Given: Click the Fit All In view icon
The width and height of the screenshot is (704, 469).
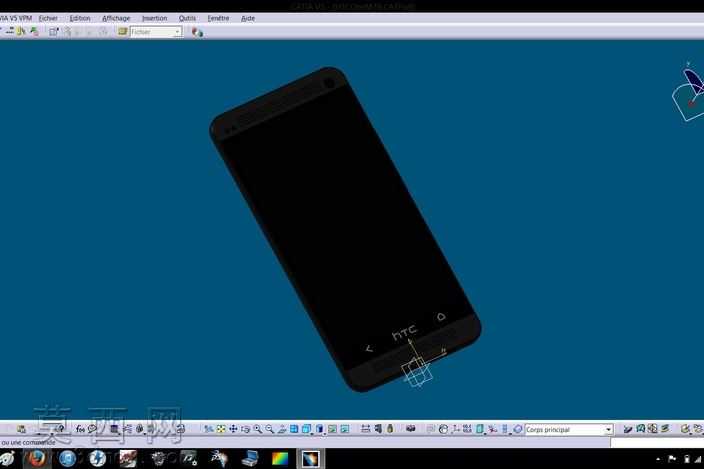Looking at the screenshot, I should click(221, 429).
